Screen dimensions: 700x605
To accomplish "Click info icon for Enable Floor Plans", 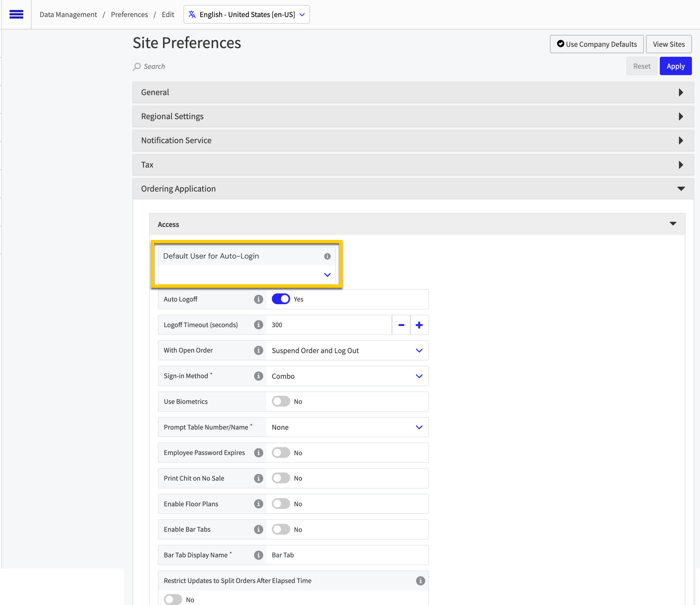I will pos(259,504).
